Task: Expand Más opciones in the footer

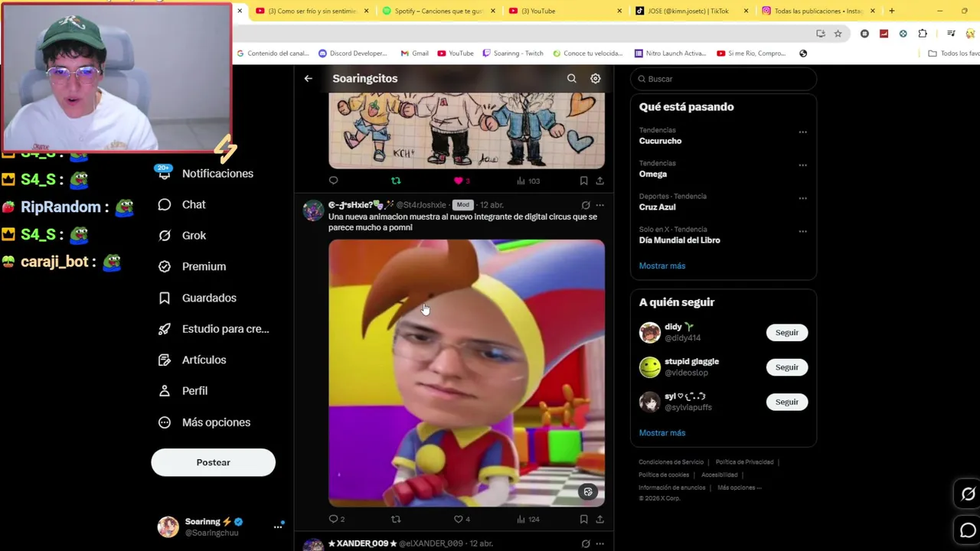Action: point(740,487)
